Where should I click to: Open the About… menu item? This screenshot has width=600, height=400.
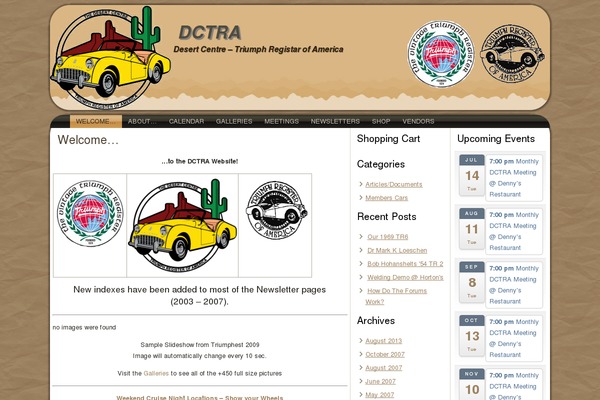142,121
